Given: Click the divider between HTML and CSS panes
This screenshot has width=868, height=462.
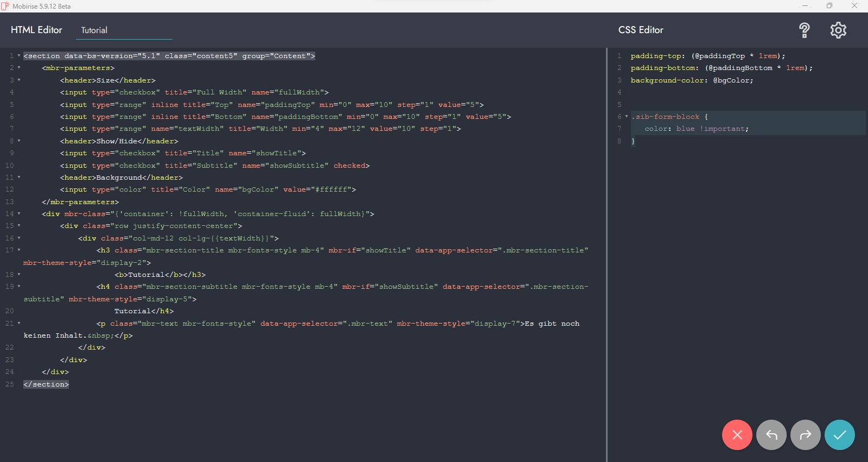Looking at the screenshot, I should (607, 255).
